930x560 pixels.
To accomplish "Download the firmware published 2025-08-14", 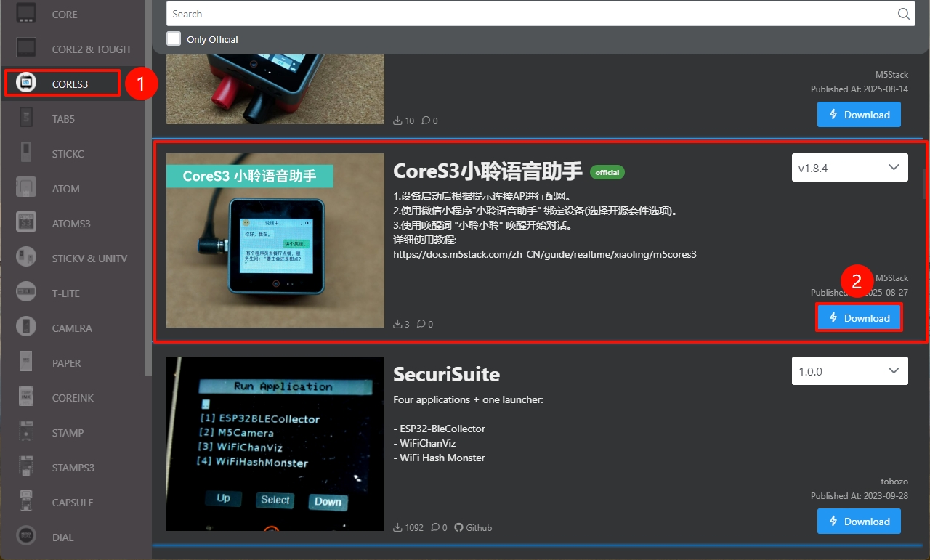I will (x=859, y=115).
